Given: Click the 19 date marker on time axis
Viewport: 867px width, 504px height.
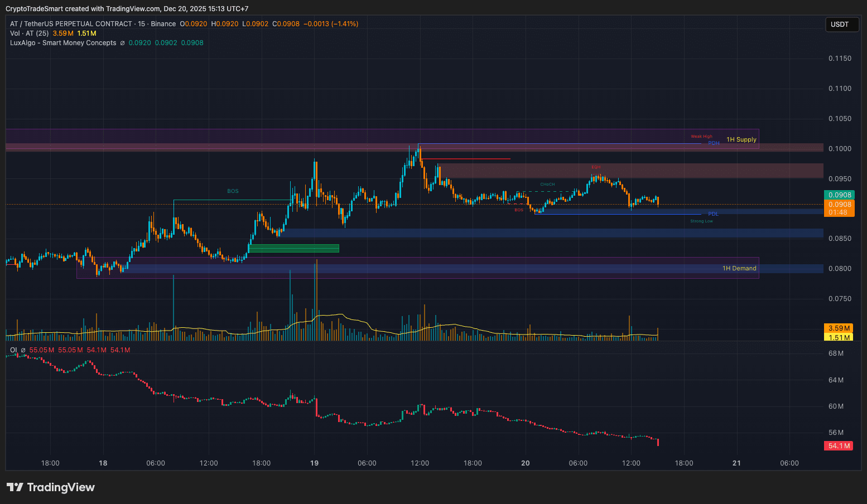Looking at the screenshot, I should point(315,463).
